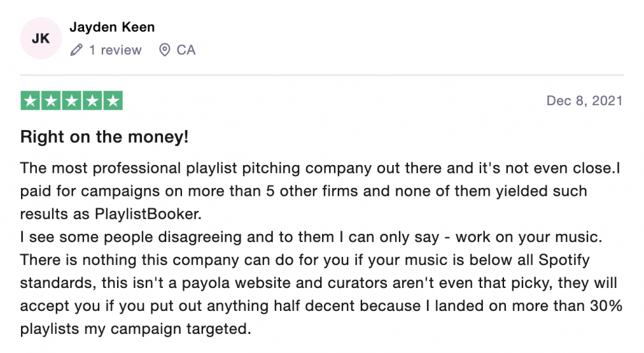Select the '1 review' text
The height and width of the screenshot is (353, 644).
point(115,50)
